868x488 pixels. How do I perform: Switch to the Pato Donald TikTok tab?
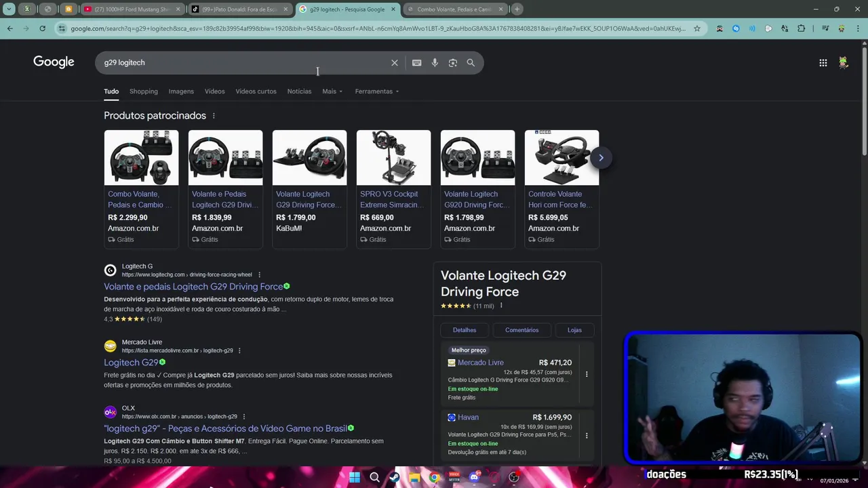[x=239, y=9]
